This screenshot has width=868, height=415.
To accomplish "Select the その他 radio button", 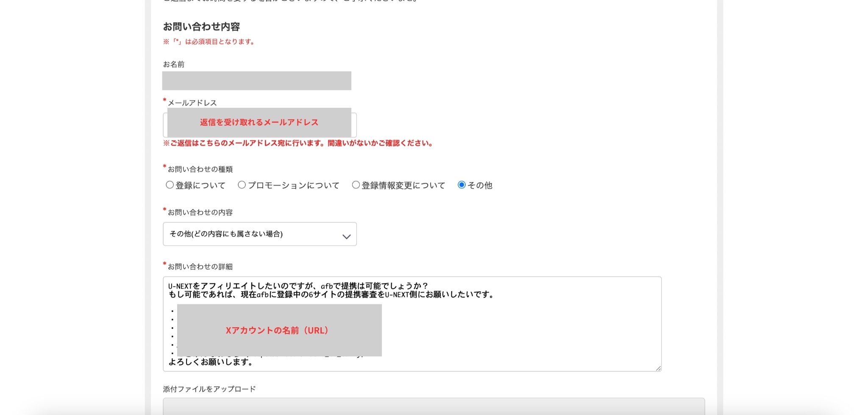I will (x=462, y=185).
